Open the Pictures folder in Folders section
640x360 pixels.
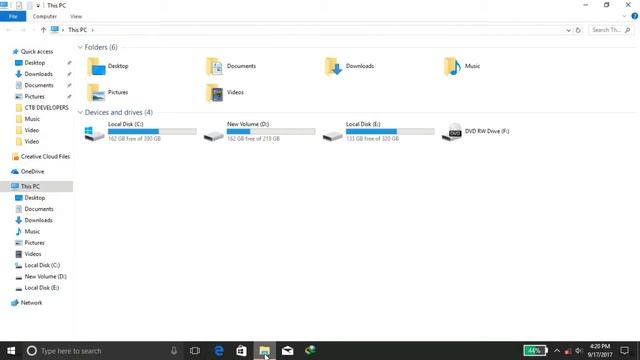pos(96,93)
